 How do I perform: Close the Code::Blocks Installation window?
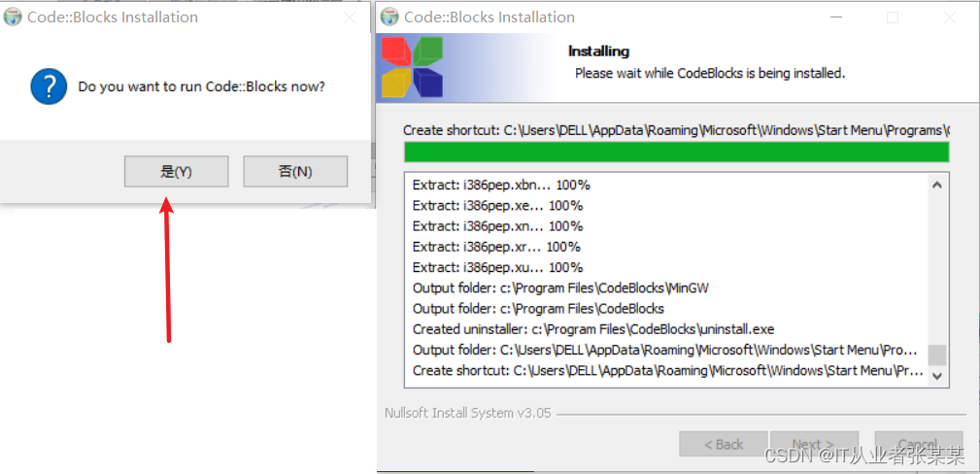point(950,17)
